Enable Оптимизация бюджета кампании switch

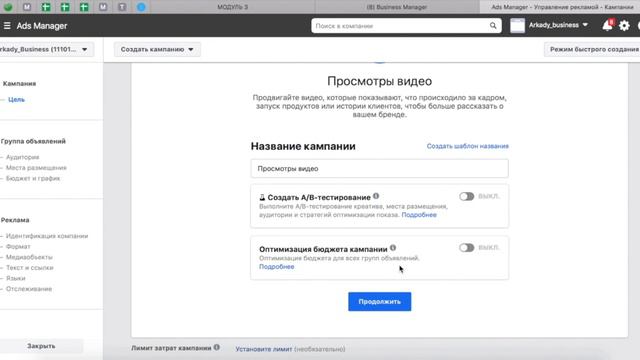(467, 248)
